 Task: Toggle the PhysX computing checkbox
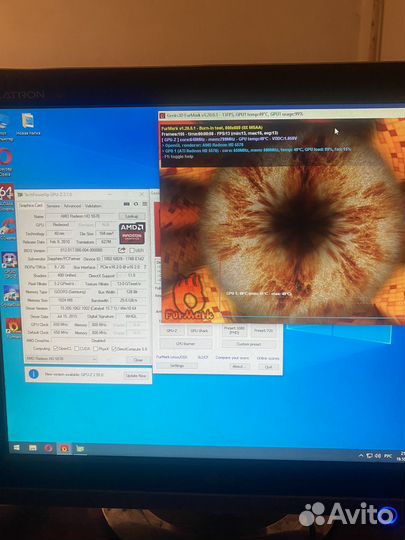96,349
